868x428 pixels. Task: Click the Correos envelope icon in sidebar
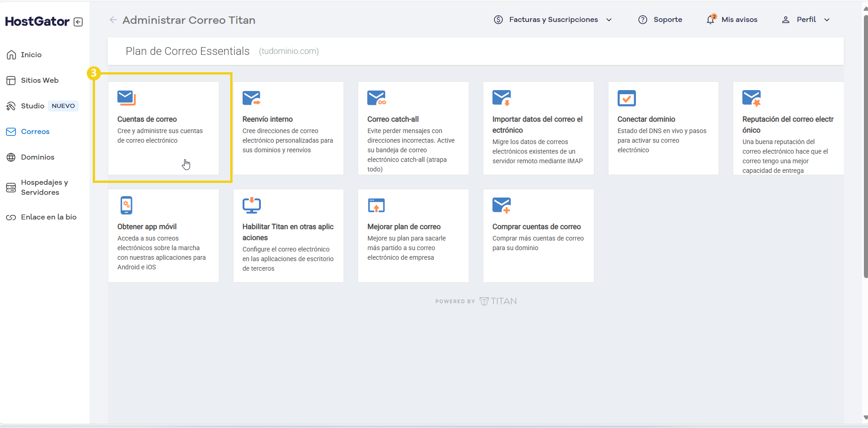11,132
